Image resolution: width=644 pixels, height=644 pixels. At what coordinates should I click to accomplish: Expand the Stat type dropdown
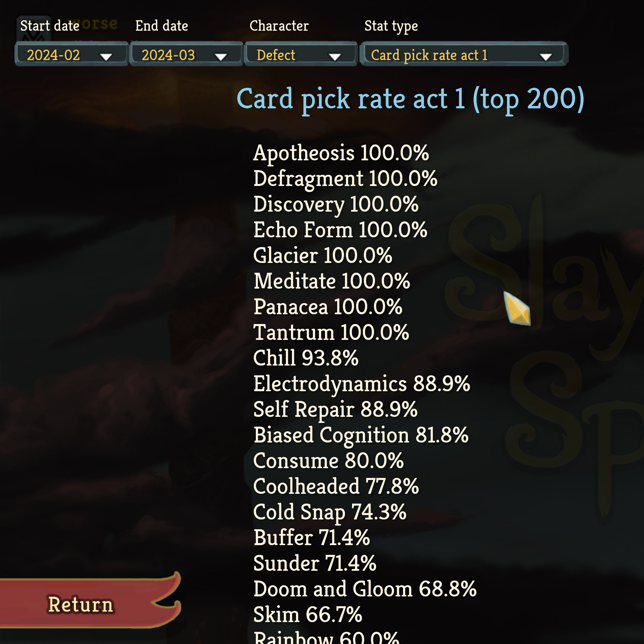click(x=463, y=55)
